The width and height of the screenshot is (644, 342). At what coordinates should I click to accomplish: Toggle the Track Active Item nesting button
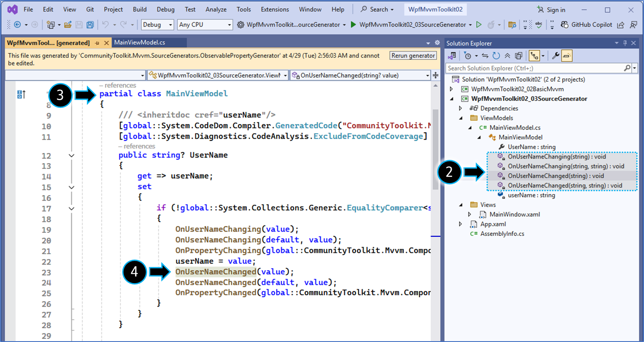pyautogui.click(x=534, y=56)
